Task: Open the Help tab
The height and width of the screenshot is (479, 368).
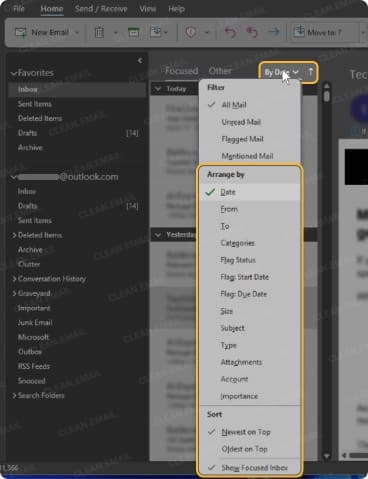Action: click(x=176, y=9)
